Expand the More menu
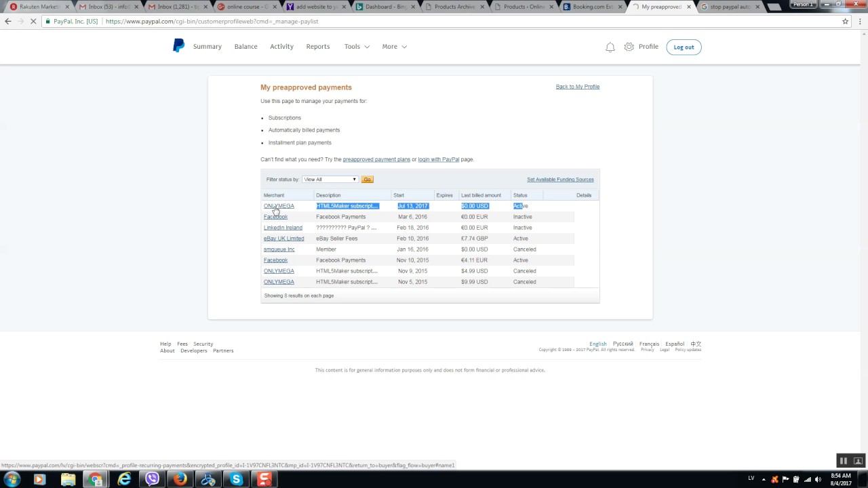Screen dimensions: 868x488 click(395, 47)
